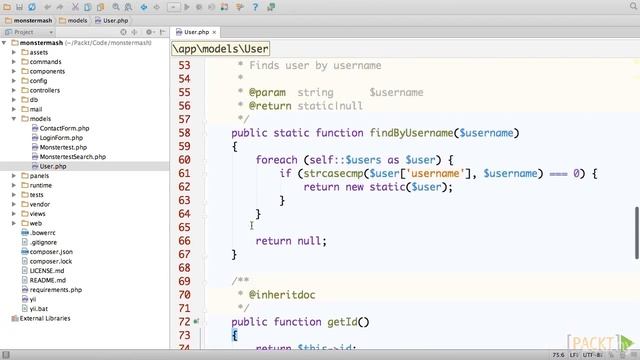Click the monstermash breadcrumb
The image size is (640, 360).
pos(29,20)
